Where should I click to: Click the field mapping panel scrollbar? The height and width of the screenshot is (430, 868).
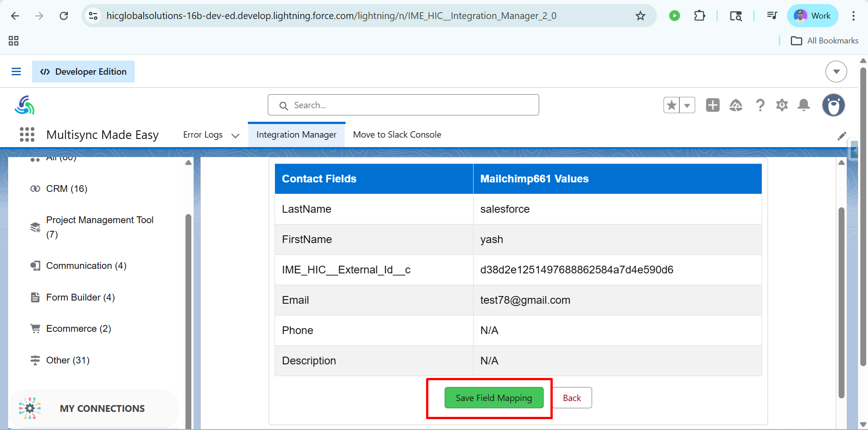point(841,302)
